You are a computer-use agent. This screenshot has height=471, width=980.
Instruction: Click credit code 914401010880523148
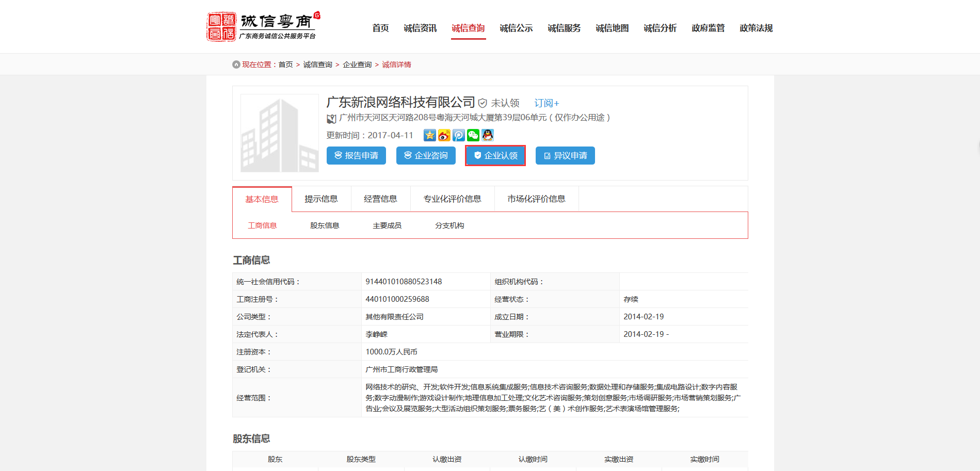click(404, 282)
